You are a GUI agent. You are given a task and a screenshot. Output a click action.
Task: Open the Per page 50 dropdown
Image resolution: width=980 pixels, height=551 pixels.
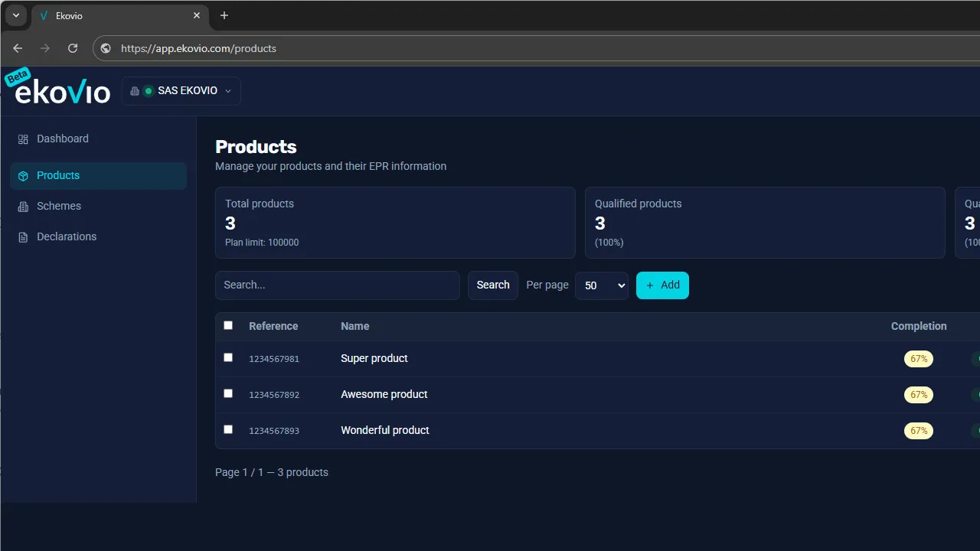[x=602, y=285]
